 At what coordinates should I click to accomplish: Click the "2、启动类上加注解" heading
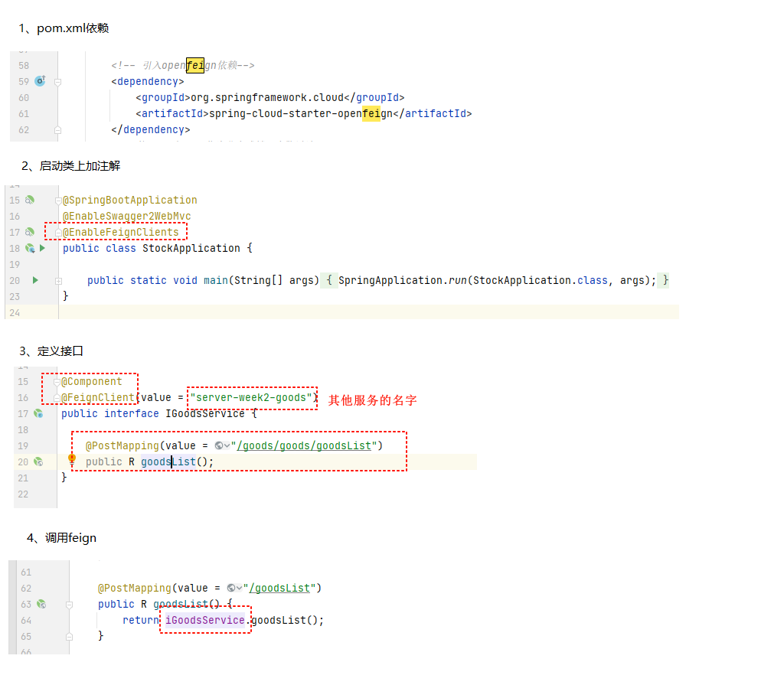tap(71, 166)
